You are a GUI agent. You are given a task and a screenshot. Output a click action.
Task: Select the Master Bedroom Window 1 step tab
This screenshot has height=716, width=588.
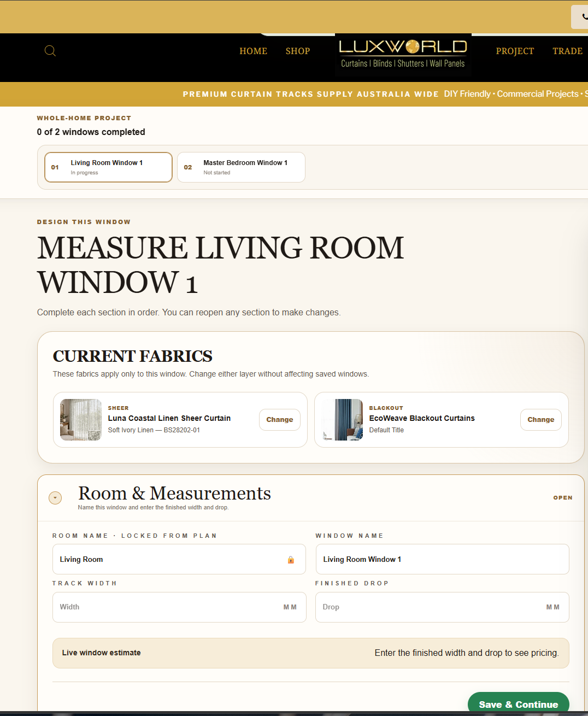pos(241,167)
